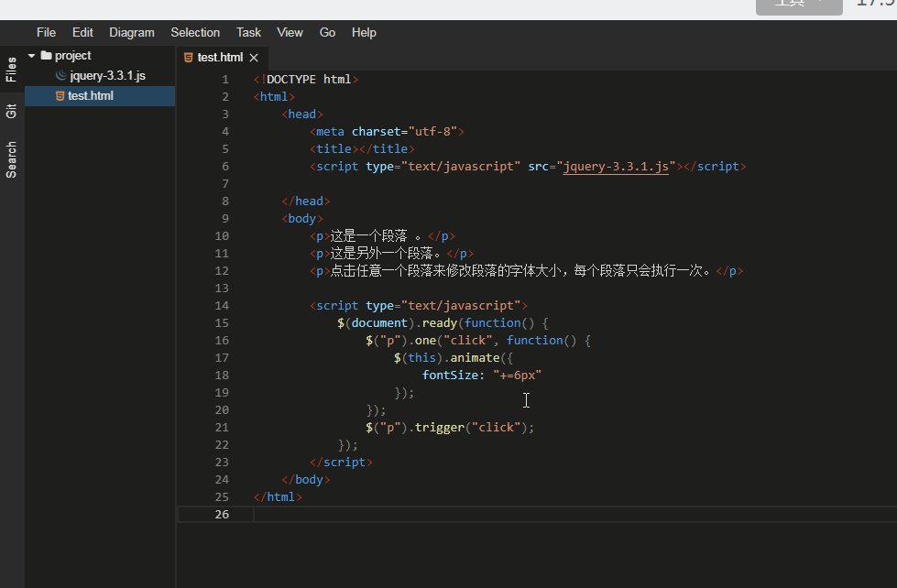Follow the jquery-3.3.1.js src link

point(616,167)
